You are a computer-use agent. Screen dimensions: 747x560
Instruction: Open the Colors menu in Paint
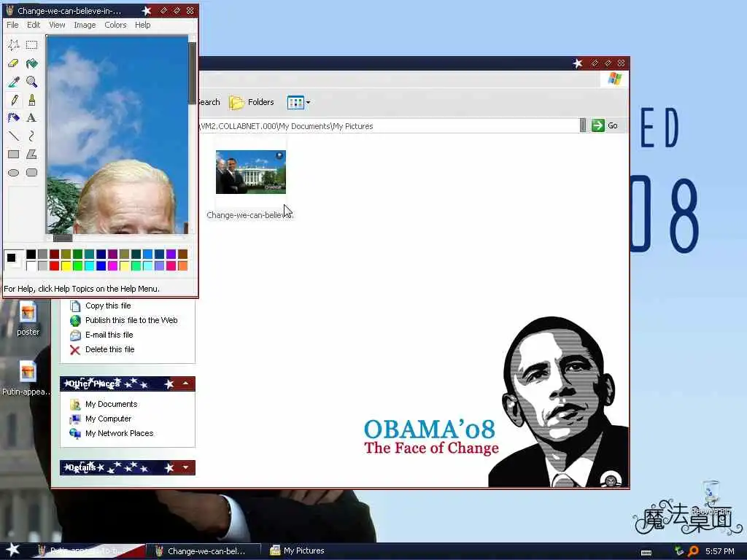(115, 25)
